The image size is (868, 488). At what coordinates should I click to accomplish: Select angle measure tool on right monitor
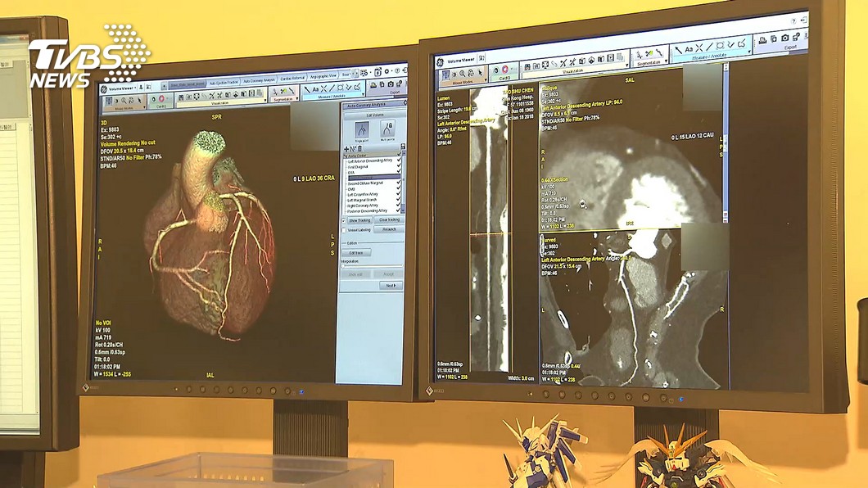click(x=730, y=44)
